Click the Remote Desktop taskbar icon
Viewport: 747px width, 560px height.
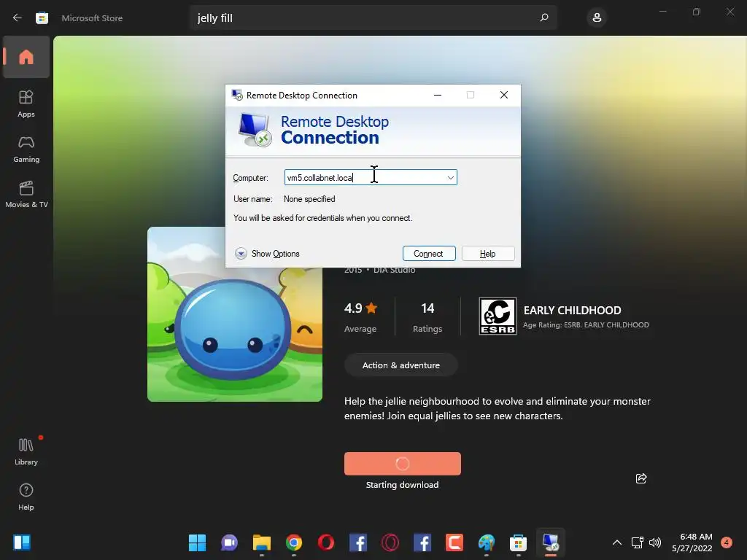click(551, 542)
